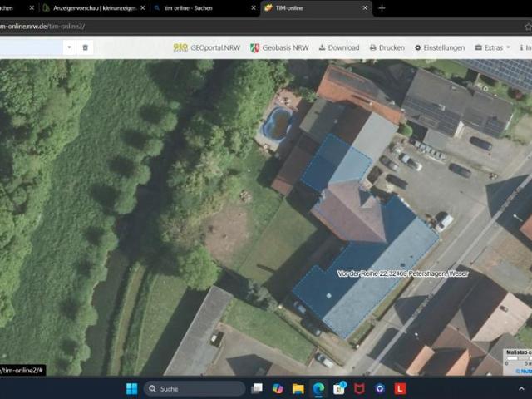The image size is (532, 399).
Task: Expand the search field dropdown arrow
Action: click(x=69, y=47)
